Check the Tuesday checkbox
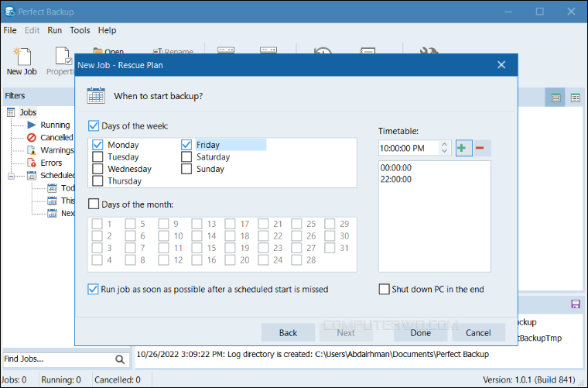This screenshot has height=388, width=588. (x=97, y=157)
